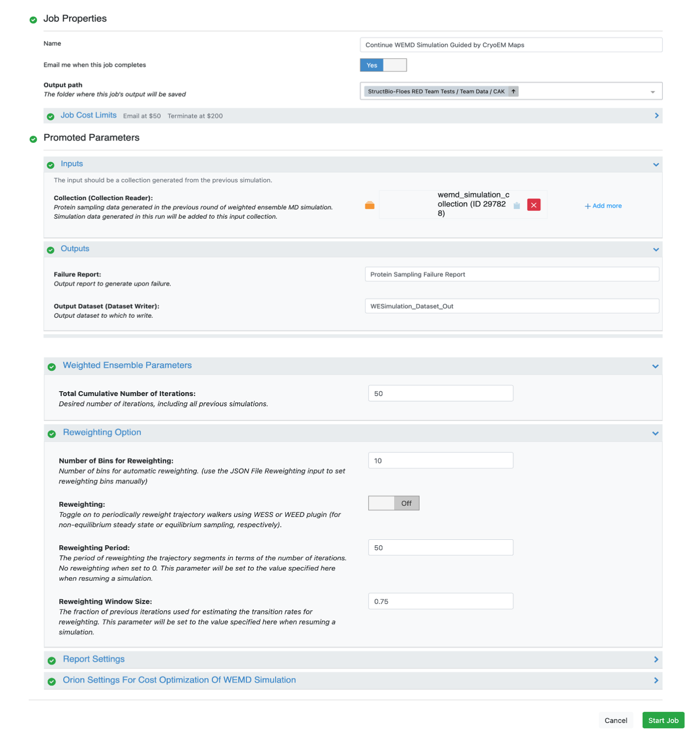Open Orion Settings For Cost Optimization header
Screen dimensions: 700x741
click(179, 680)
